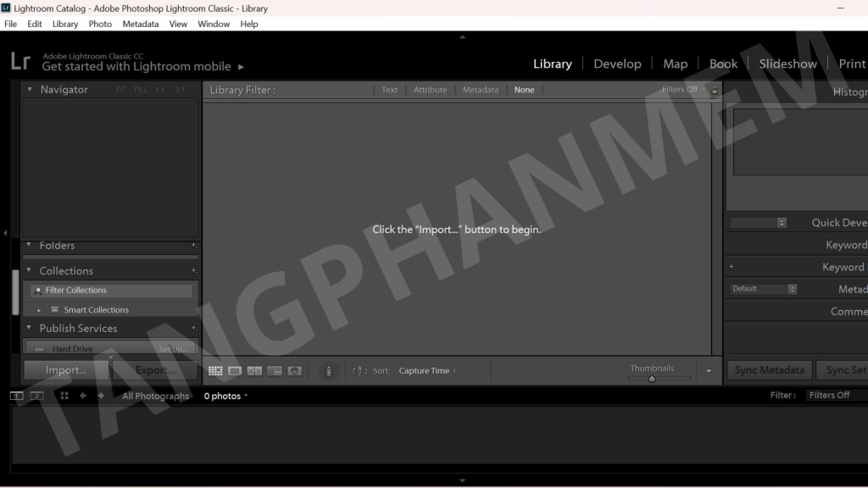Screen dimensions: 868x488
Task: Toggle the second window display button 2
Action: pos(36,396)
